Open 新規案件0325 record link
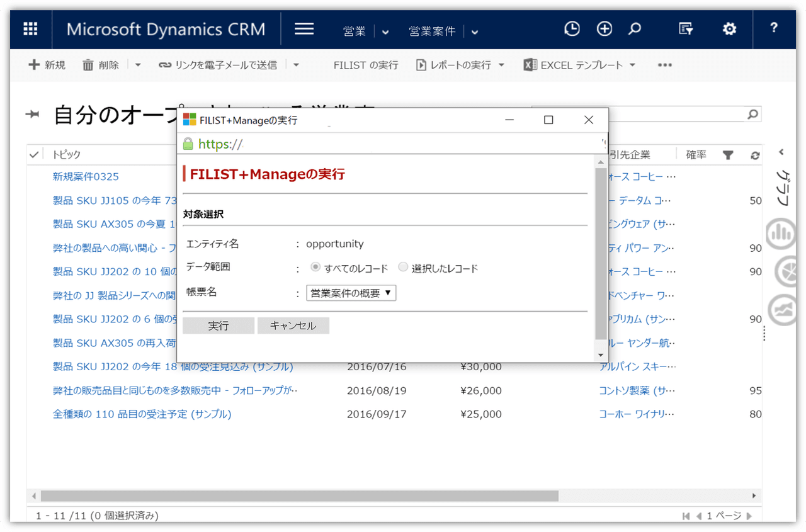Viewport: 806px width, 532px height. click(86, 176)
